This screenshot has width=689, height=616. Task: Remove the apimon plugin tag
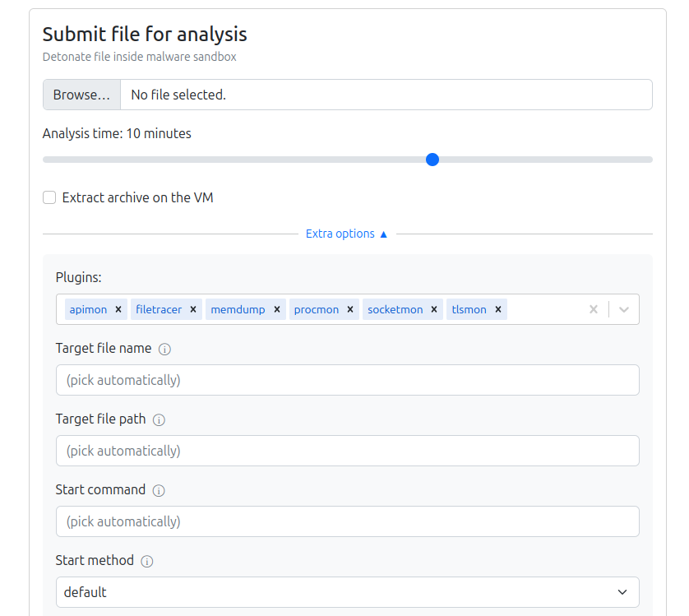tap(118, 309)
